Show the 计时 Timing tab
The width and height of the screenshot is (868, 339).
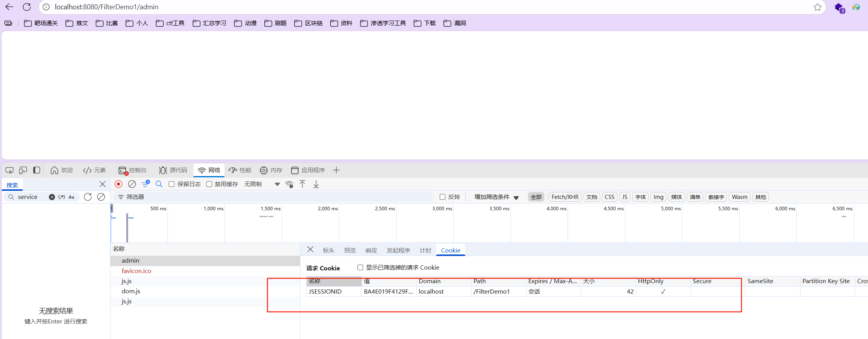[425, 251]
